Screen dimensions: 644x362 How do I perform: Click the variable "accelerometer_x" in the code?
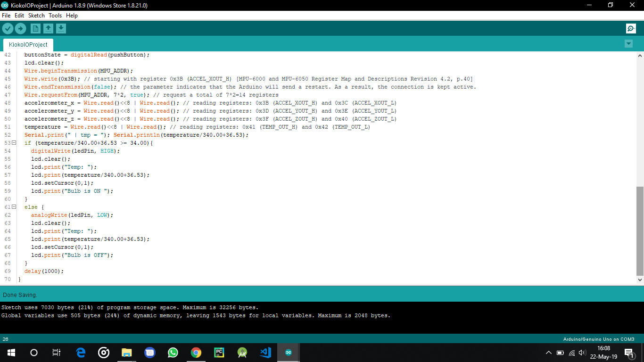point(49,103)
